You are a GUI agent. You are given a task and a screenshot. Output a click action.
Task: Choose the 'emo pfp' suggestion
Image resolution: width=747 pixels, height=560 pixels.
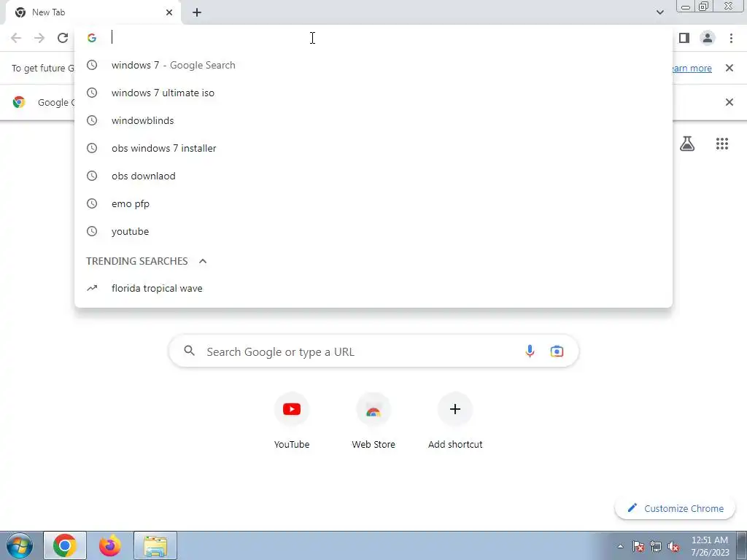[373, 203]
